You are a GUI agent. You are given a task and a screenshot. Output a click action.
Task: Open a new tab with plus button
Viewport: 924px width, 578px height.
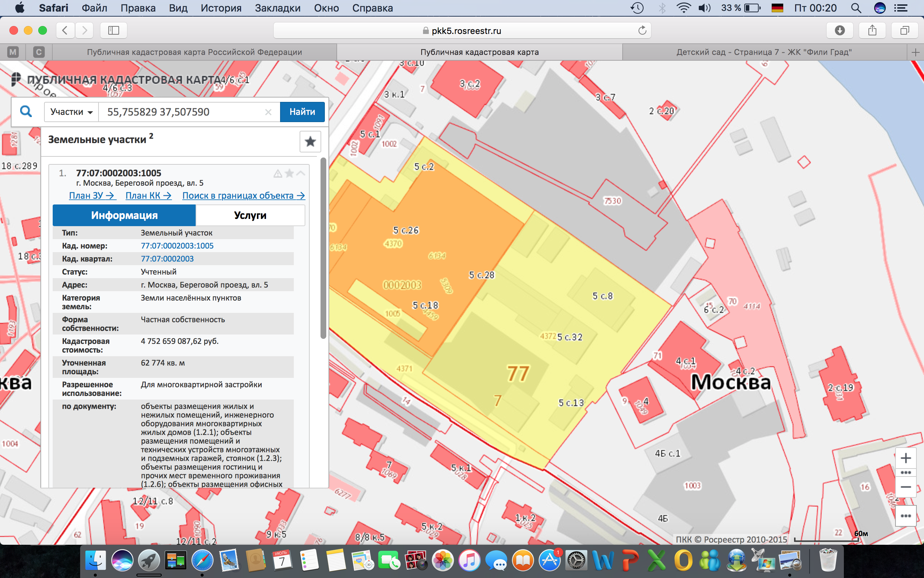coord(915,52)
